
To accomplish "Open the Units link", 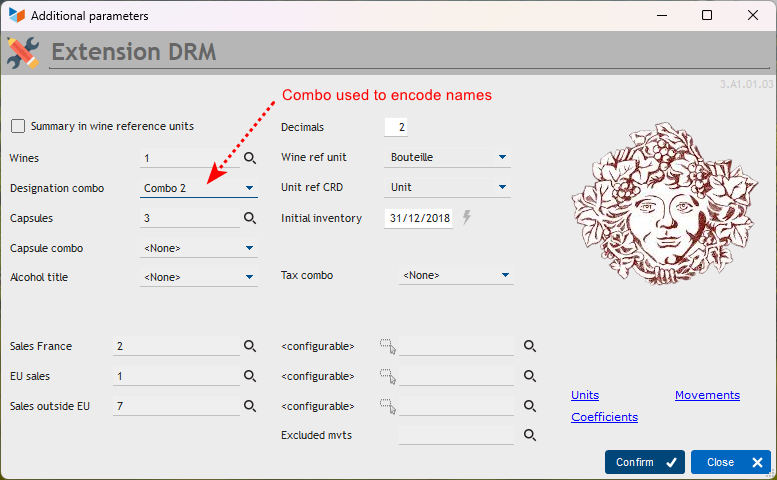I will click(585, 395).
